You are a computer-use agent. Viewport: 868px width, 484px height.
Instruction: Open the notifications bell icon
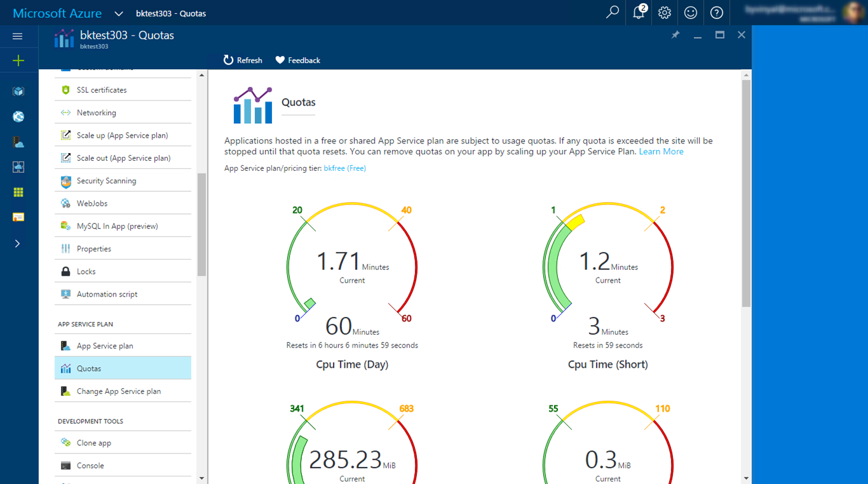639,13
